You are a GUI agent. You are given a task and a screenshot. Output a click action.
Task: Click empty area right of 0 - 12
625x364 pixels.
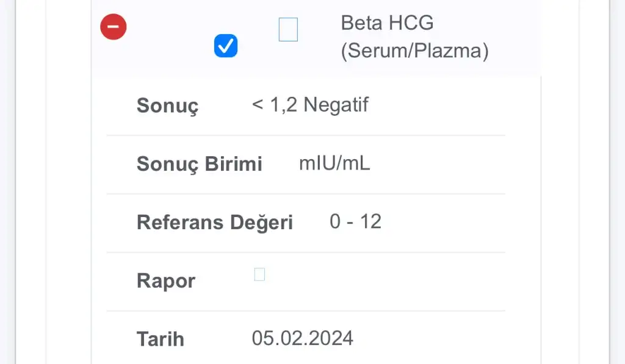coord(443,222)
